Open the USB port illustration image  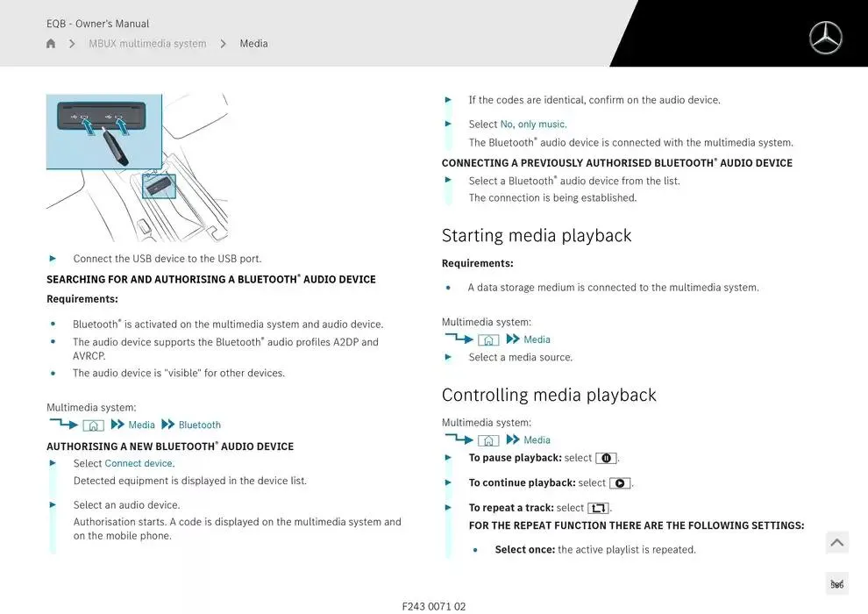(x=137, y=168)
